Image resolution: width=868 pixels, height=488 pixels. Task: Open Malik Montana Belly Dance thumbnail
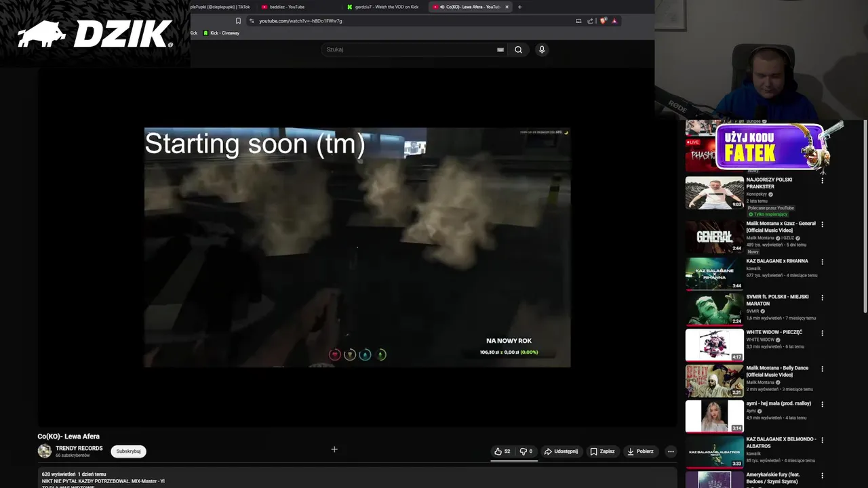714,380
